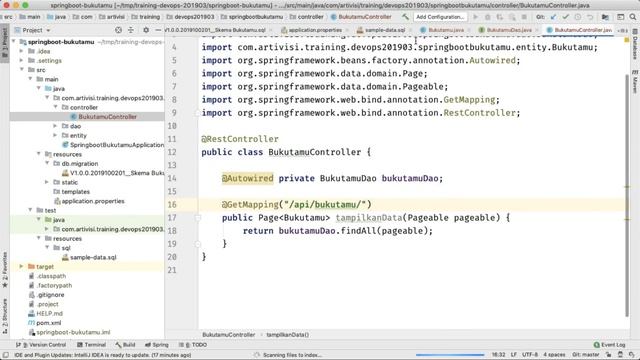Click Git: master branch widget
This screenshot has width=640, height=360.
(586, 355)
